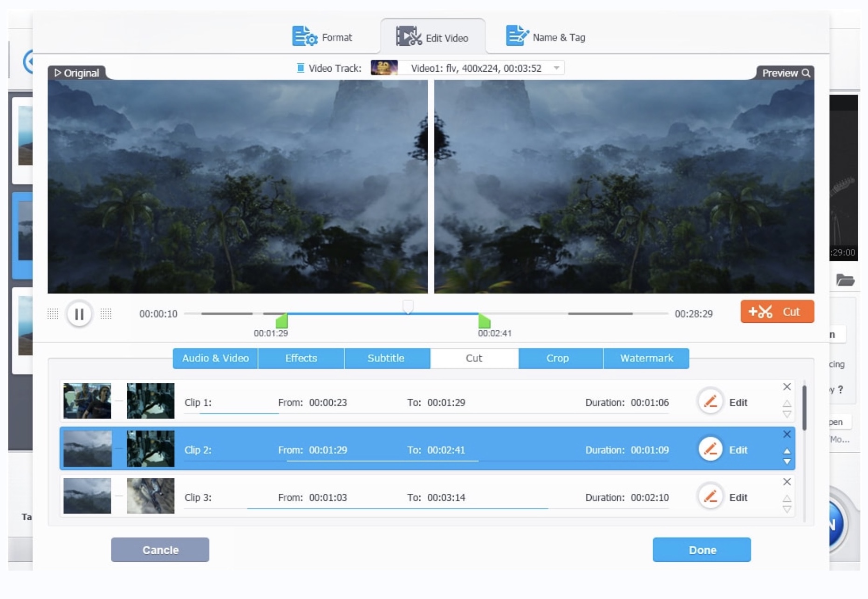868x599 pixels.
Task: Click the Original preview label
Action: [x=77, y=73]
